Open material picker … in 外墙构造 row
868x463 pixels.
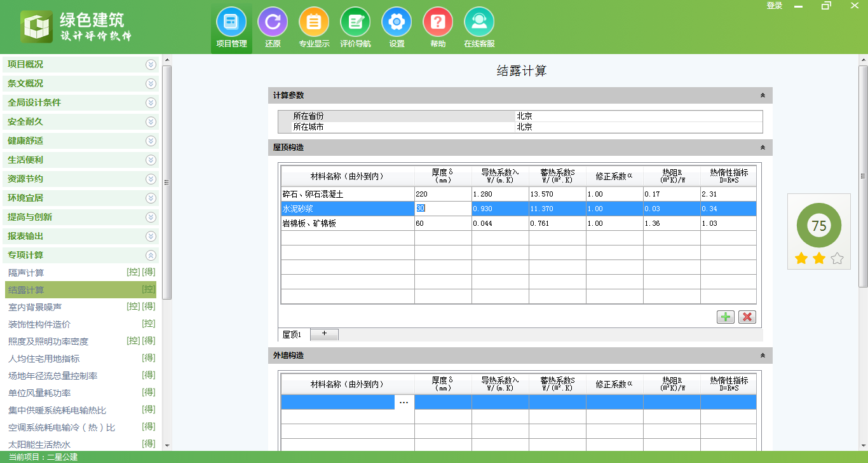pyautogui.click(x=404, y=402)
